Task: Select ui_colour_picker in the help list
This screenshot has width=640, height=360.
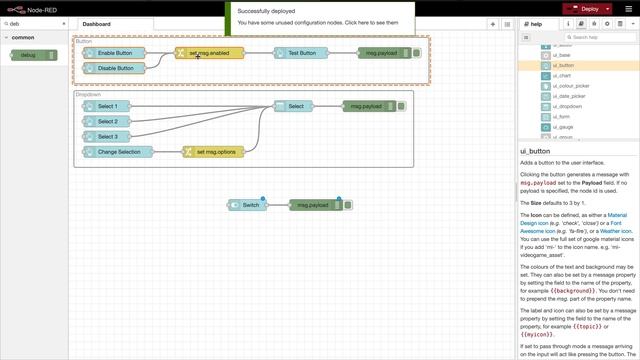Action: tap(571, 86)
